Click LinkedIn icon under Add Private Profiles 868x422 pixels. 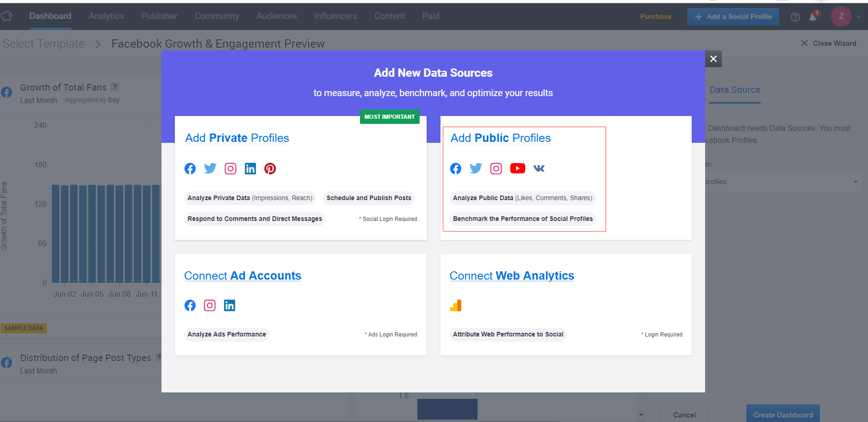pyautogui.click(x=250, y=169)
